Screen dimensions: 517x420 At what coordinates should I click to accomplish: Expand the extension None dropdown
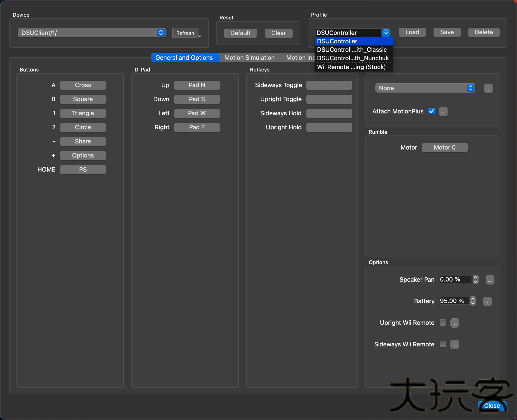(x=425, y=88)
